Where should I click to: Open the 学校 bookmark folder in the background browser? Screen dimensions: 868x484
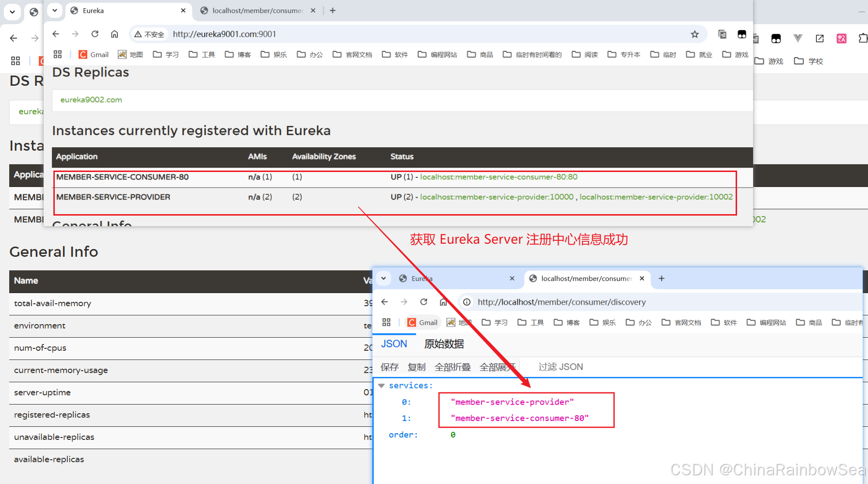tap(809, 61)
